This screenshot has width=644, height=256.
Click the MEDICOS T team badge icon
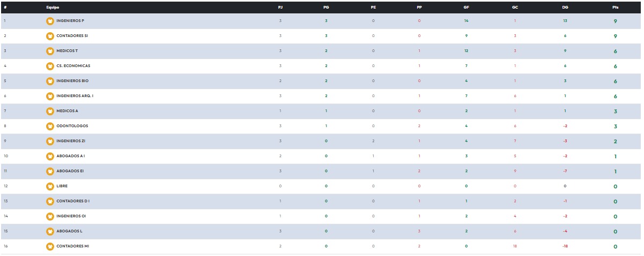pyautogui.click(x=50, y=51)
